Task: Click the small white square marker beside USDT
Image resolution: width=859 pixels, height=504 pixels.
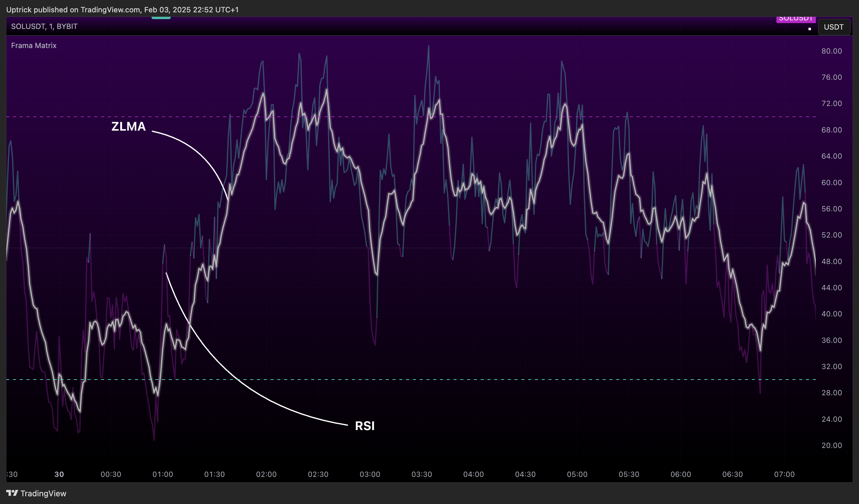Action: pos(810,29)
